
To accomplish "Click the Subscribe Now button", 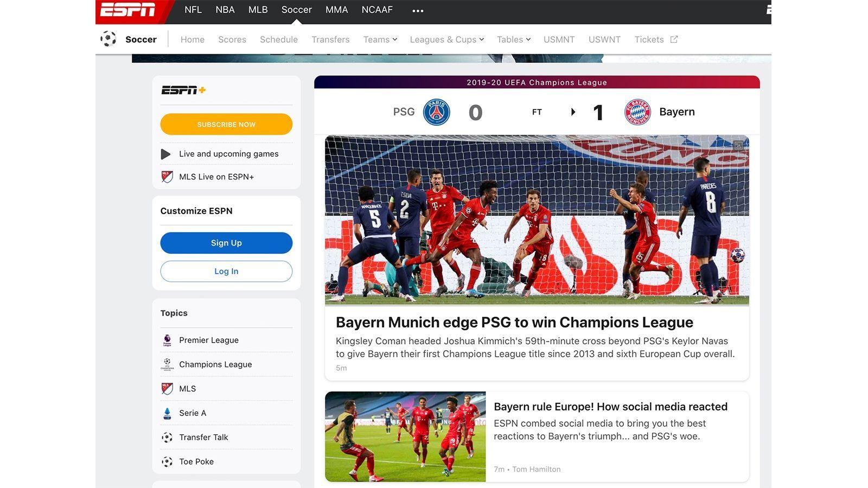I will (x=226, y=124).
